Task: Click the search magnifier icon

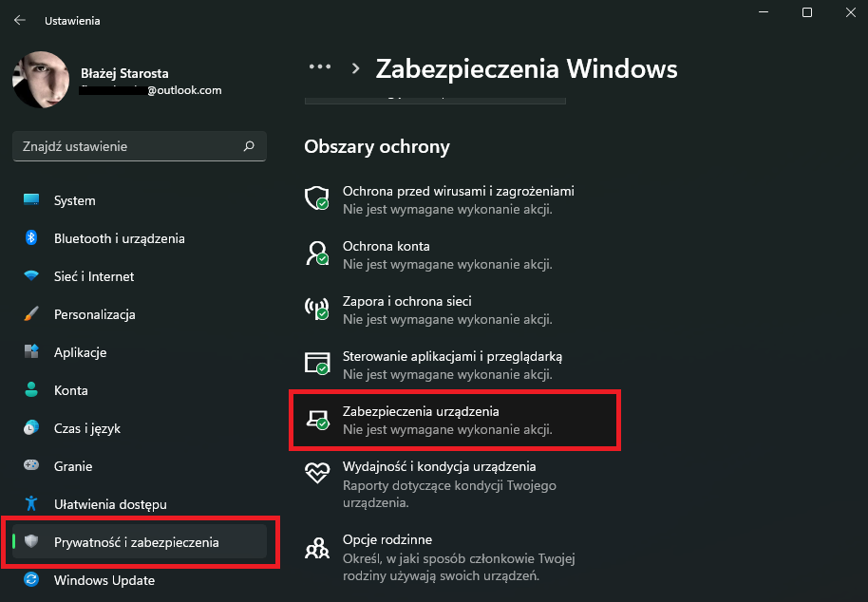Action: click(249, 146)
